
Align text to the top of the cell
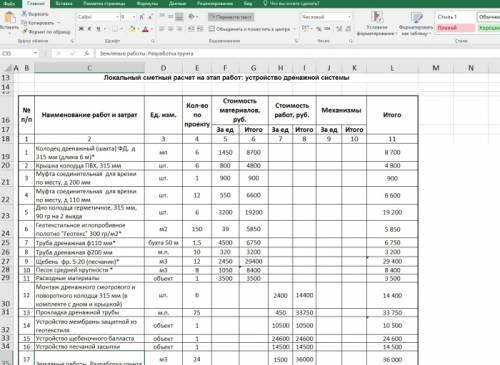pos(162,16)
